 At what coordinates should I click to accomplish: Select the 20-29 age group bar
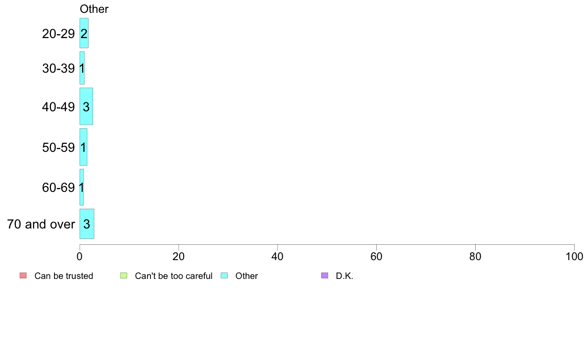point(84,33)
